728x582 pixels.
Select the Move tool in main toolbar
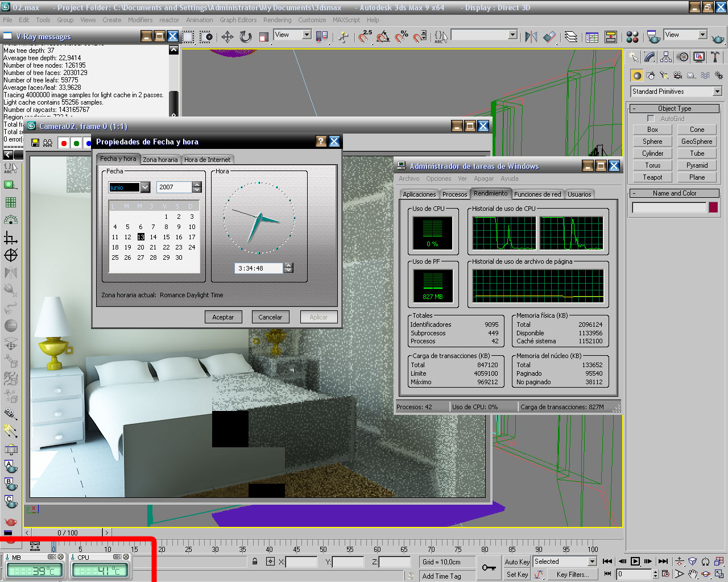coord(227,37)
